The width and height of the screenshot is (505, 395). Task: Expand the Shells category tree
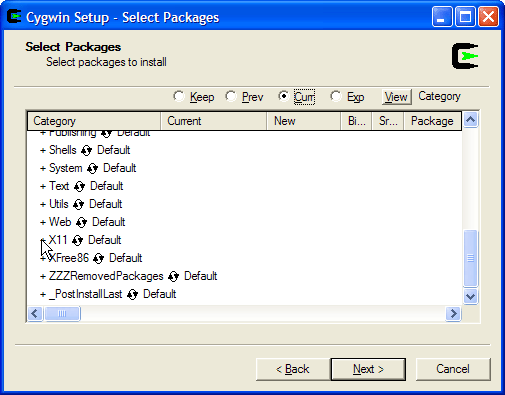43,151
